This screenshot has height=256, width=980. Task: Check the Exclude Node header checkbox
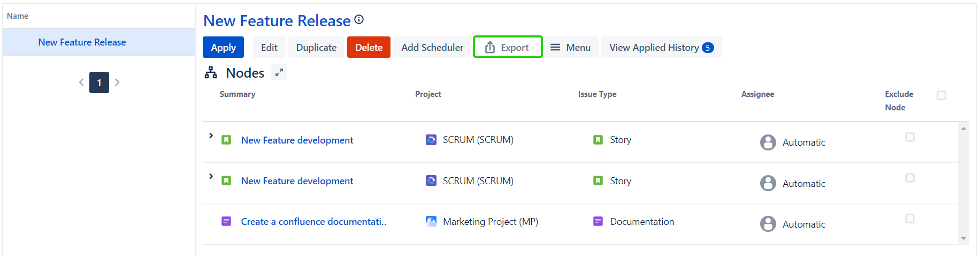[x=941, y=95]
